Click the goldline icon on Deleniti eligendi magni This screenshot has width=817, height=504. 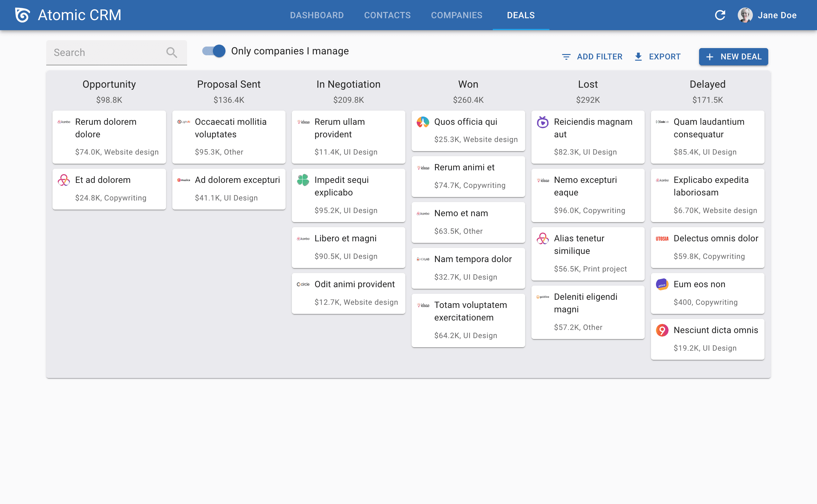pos(542,297)
